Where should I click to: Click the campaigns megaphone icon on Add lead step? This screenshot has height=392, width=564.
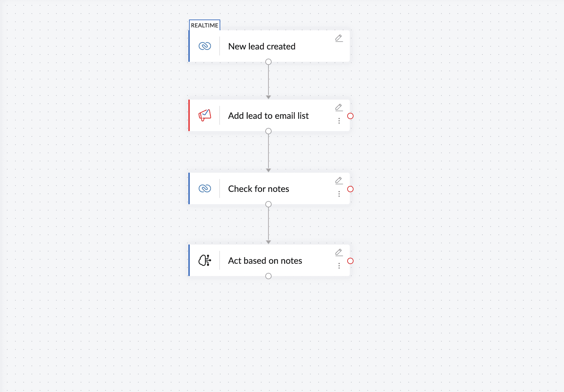click(205, 115)
